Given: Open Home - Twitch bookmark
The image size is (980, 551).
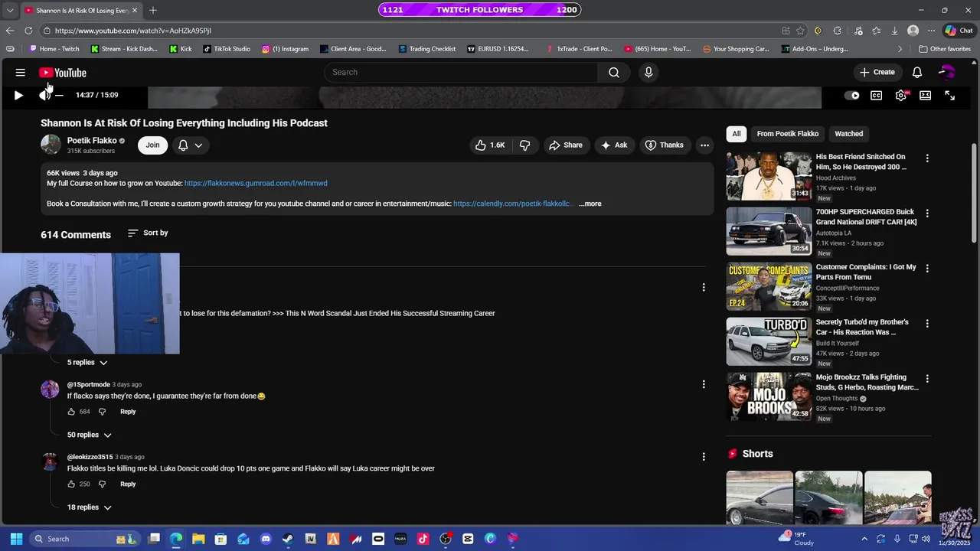Looking at the screenshot, I should 54,49.
